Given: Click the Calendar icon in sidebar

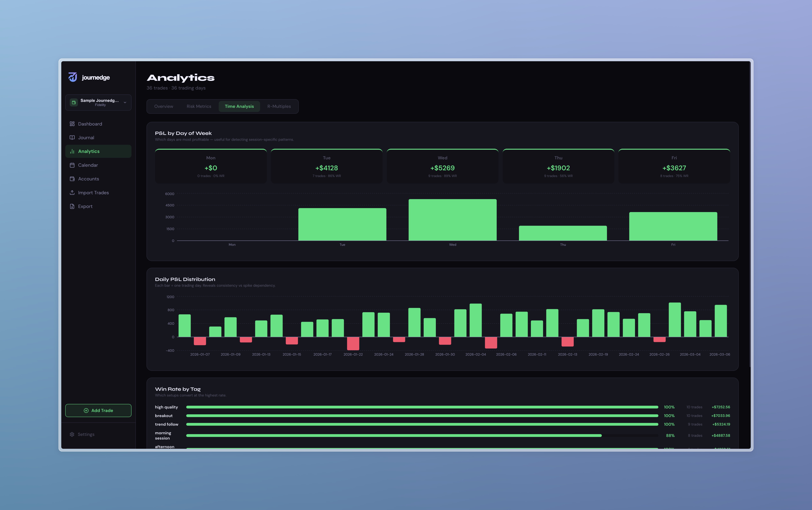Looking at the screenshot, I should (x=72, y=165).
